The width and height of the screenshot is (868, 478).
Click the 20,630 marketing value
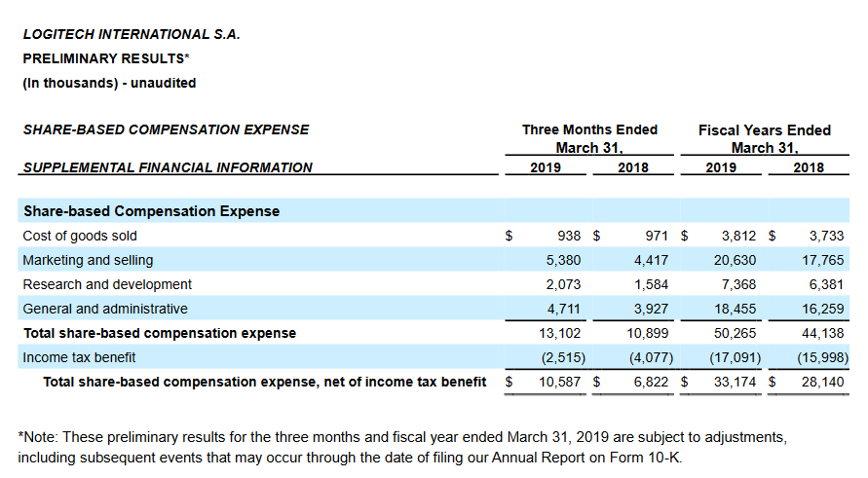click(736, 260)
